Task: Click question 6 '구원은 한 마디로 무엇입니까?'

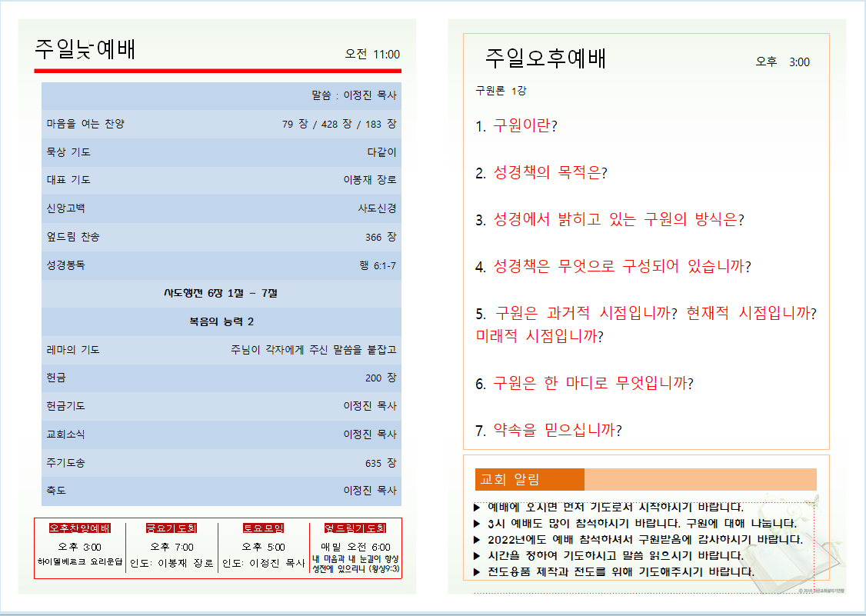Action: [x=593, y=383]
